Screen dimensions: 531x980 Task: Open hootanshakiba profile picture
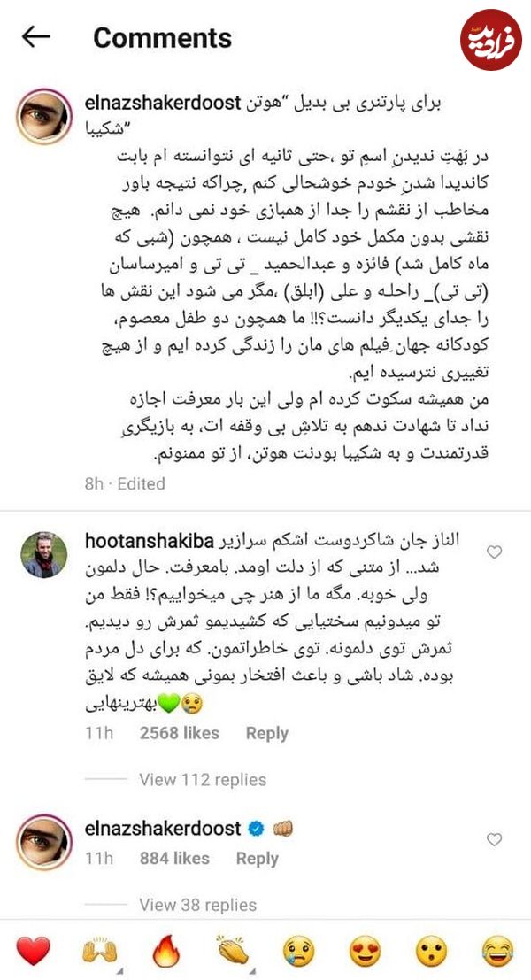point(43,554)
